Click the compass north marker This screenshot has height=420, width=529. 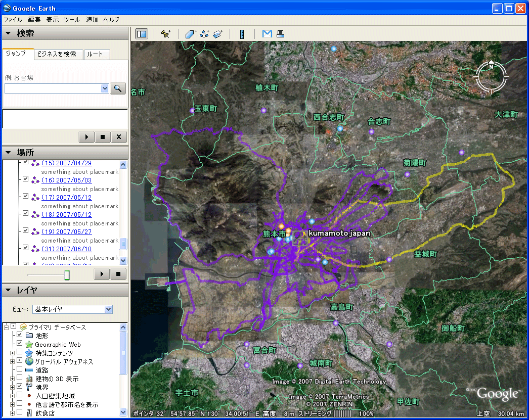pyautogui.click(x=491, y=64)
